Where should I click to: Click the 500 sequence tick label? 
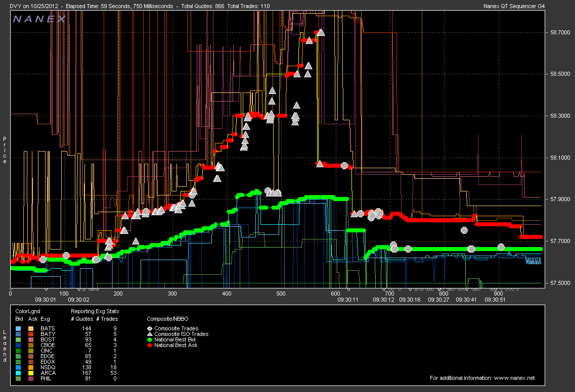(281, 293)
